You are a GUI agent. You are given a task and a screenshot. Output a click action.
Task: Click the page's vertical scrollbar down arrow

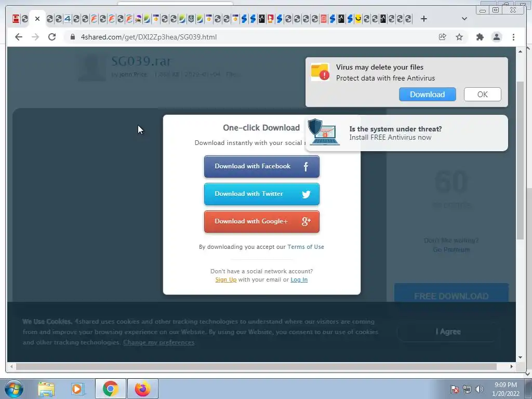click(520, 357)
